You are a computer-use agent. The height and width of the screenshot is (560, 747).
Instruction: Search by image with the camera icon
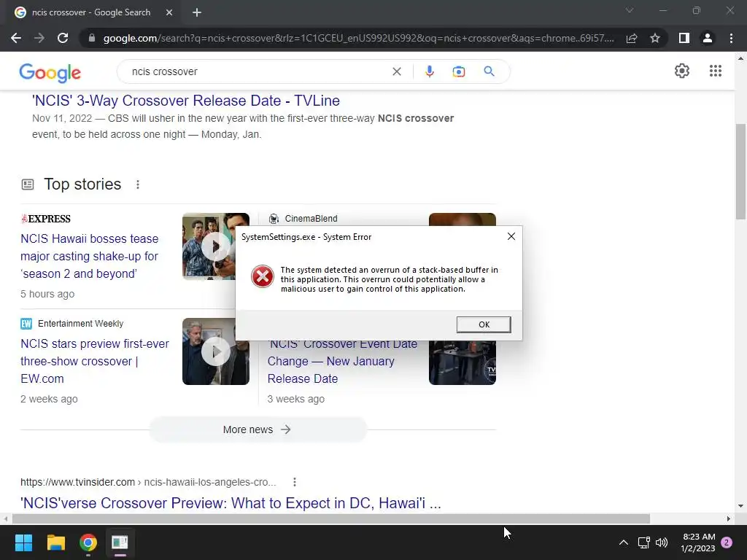459,71
